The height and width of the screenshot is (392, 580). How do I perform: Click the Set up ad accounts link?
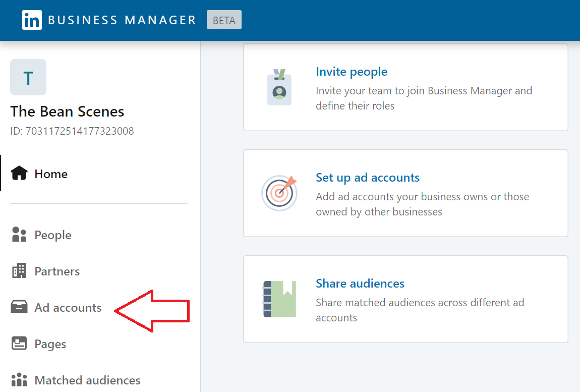point(368,178)
